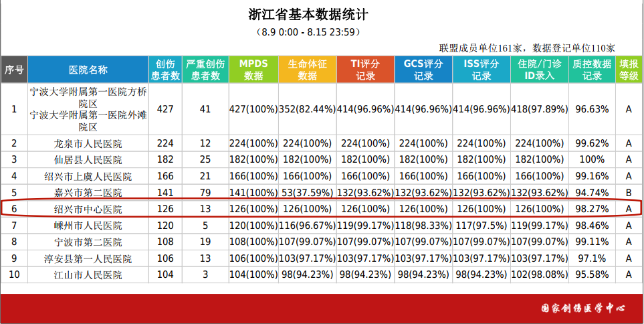
Task: Click the date range 8.9 0:00 - 8.15 23:59
Action: point(308,32)
